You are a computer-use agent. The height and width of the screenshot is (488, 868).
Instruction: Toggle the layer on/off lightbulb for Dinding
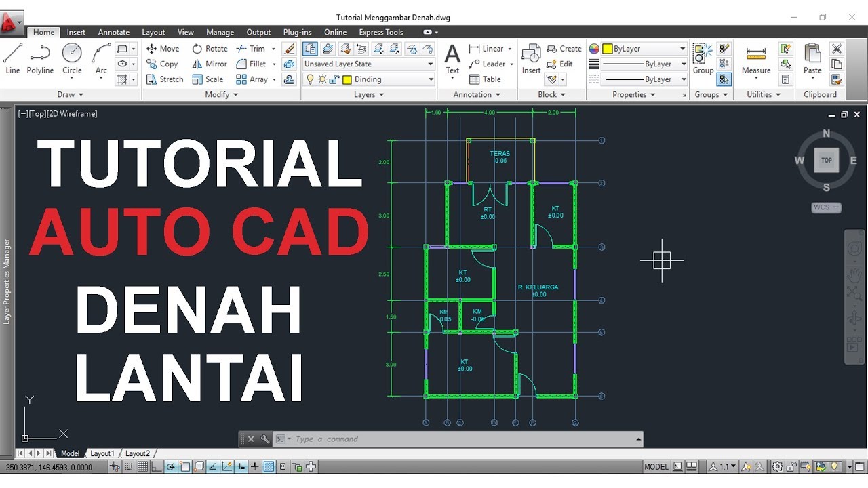coord(310,79)
